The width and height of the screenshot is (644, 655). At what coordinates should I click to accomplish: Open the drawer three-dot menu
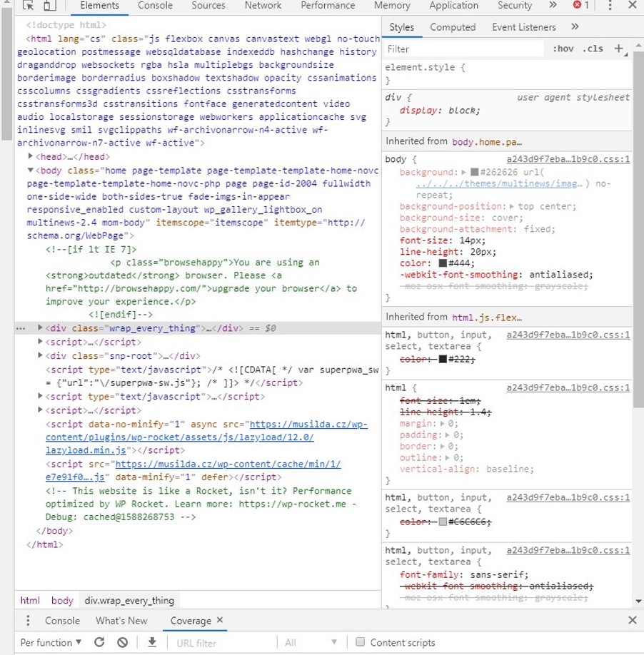click(x=28, y=620)
